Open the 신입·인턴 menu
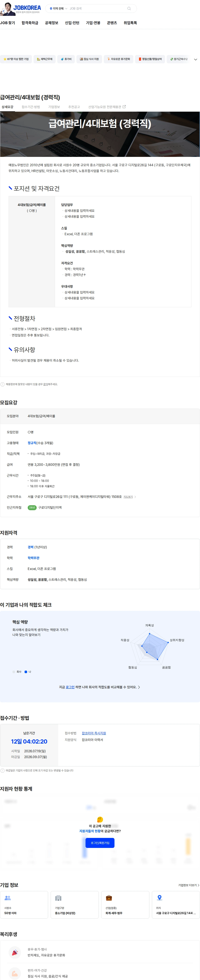200x980 pixels. point(72,23)
